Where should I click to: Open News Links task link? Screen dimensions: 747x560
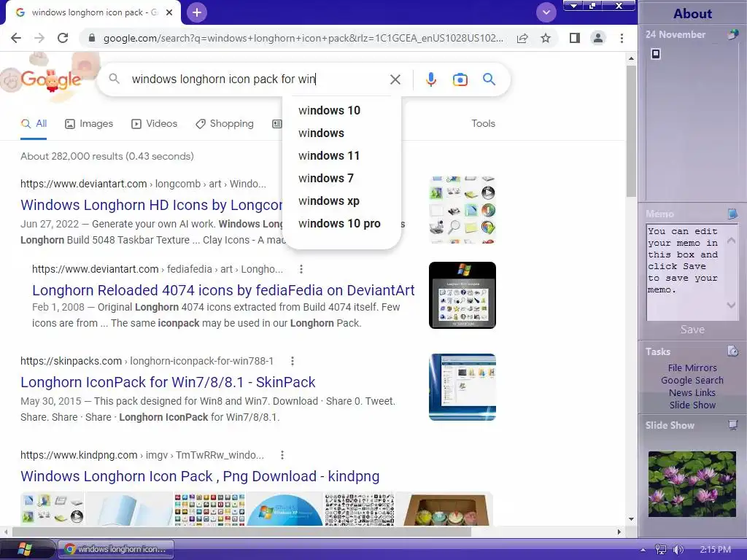coord(692,392)
